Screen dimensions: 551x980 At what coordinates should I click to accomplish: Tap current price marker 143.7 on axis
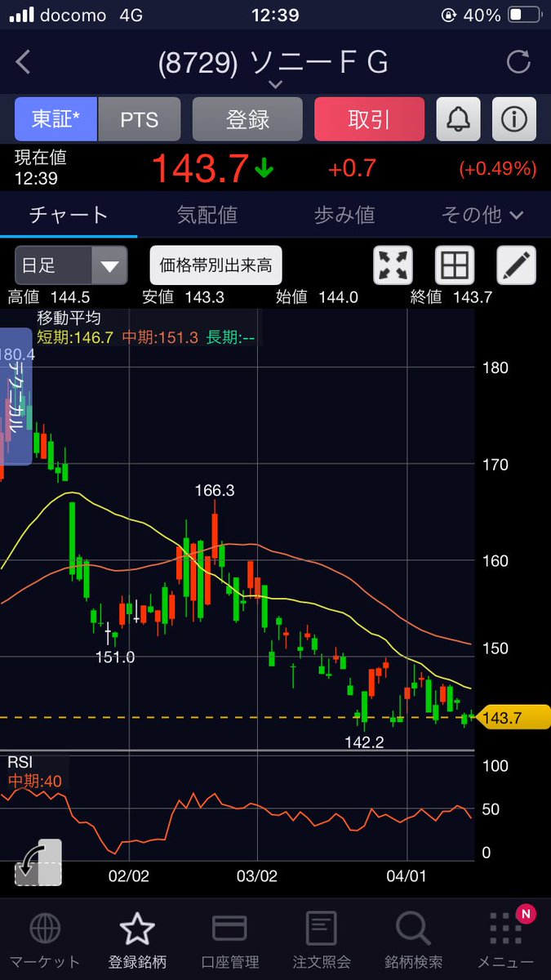tap(513, 718)
